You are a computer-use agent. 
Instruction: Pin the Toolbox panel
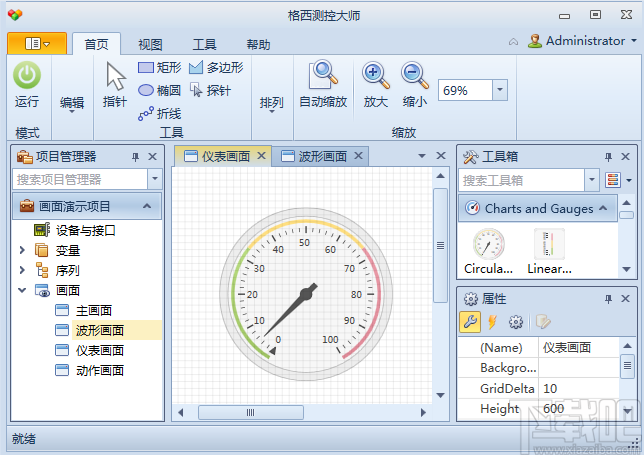(608, 156)
